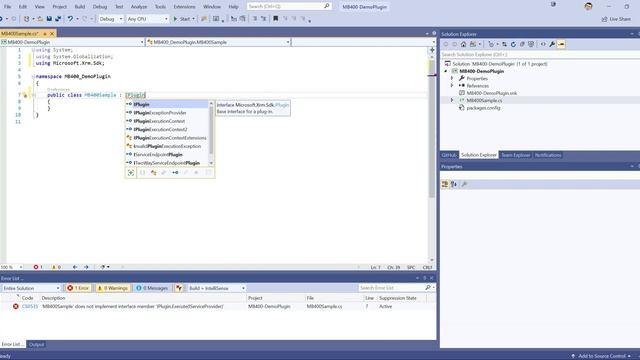Expand the References node in Solution Explorer

452,86
